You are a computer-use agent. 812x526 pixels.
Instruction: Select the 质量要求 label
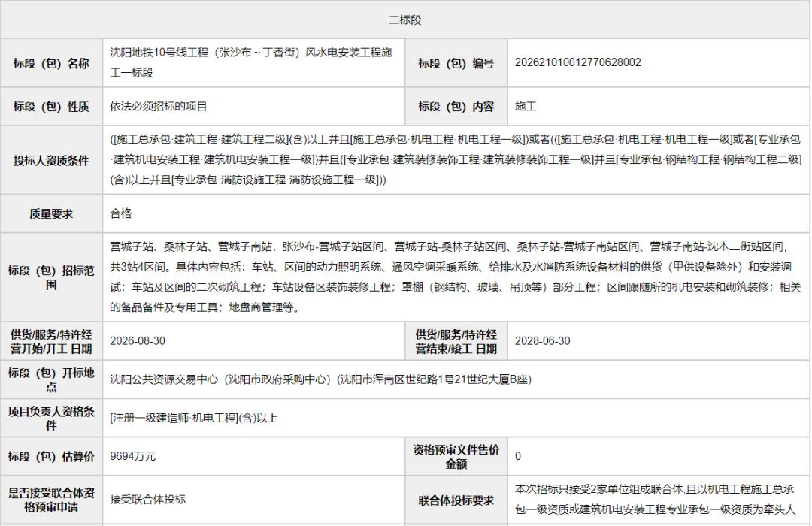coord(51,214)
